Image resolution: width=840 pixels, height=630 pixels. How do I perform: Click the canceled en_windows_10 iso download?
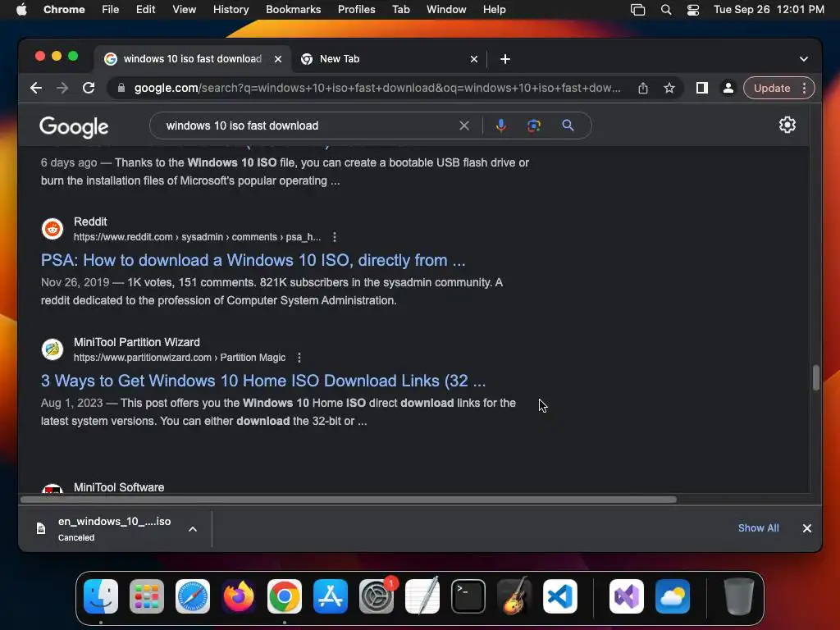(x=114, y=529)
